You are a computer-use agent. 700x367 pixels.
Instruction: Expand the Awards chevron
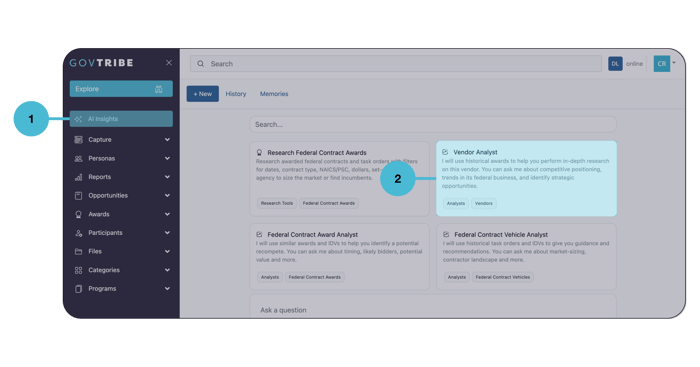(167, 214)
